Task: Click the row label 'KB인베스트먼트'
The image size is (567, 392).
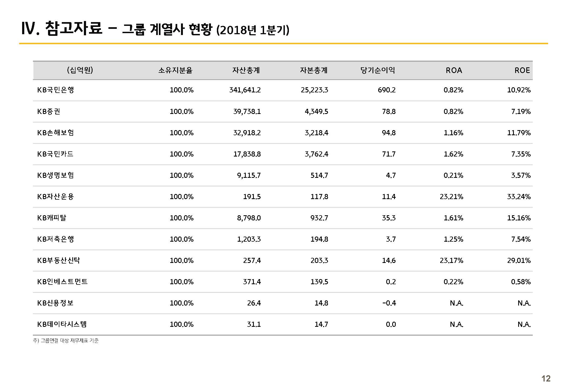Action: pyautogui.click(x=63, y=282)
